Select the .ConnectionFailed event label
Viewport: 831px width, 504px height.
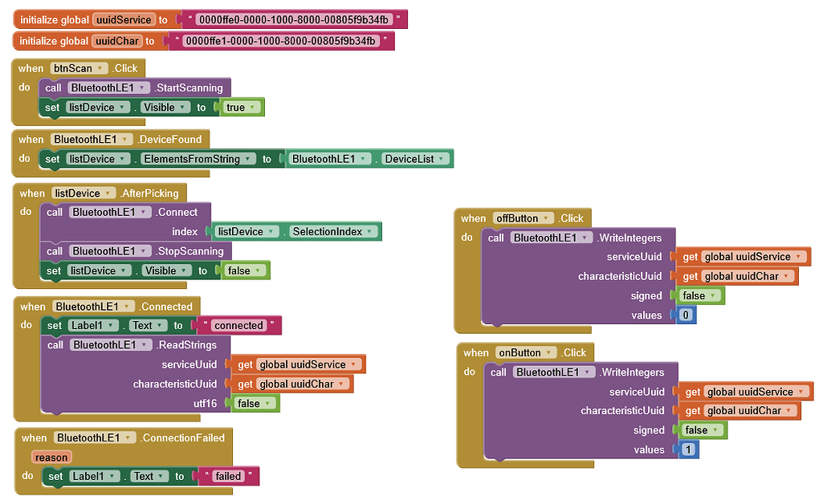182,438
